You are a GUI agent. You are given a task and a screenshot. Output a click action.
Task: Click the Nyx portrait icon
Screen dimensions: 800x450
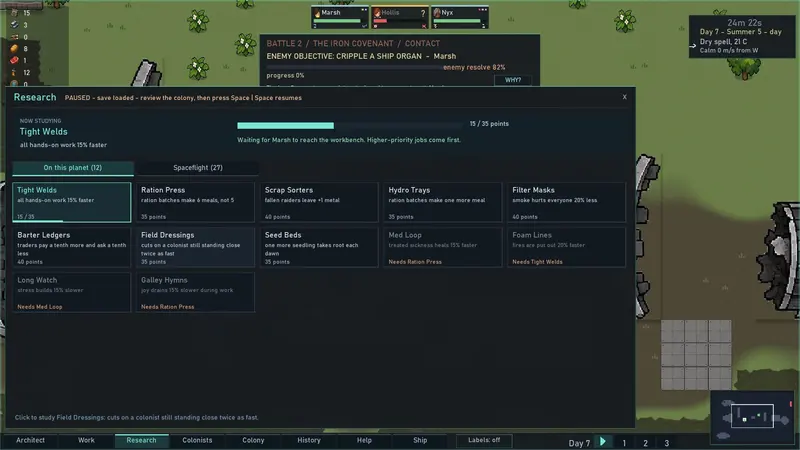[437, 13]
